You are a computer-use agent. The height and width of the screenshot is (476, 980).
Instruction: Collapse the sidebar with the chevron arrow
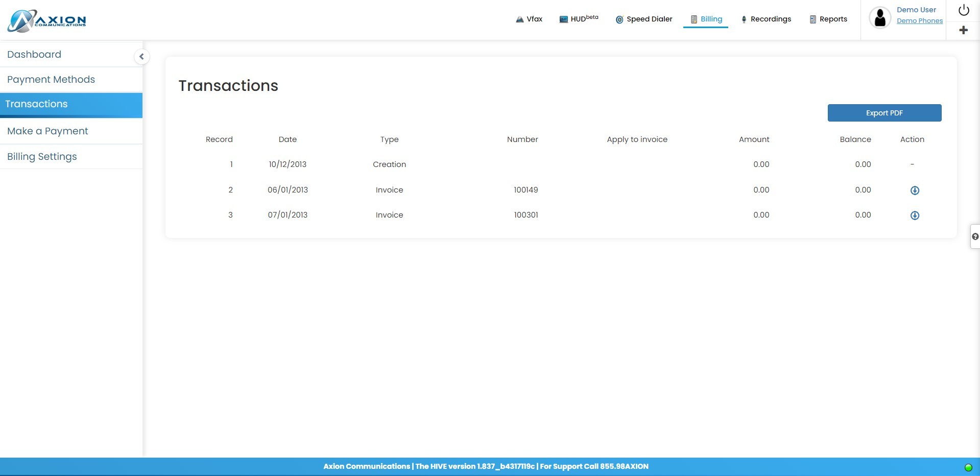141,56
